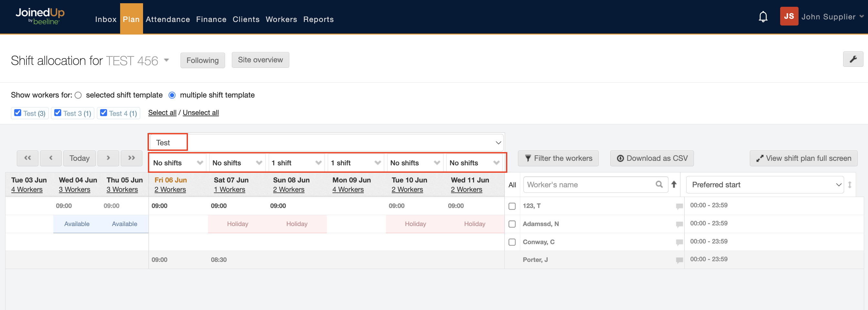This screenshot has width=868, height=310.
Task: Open the notifications bell
Action: coord(763,17)
